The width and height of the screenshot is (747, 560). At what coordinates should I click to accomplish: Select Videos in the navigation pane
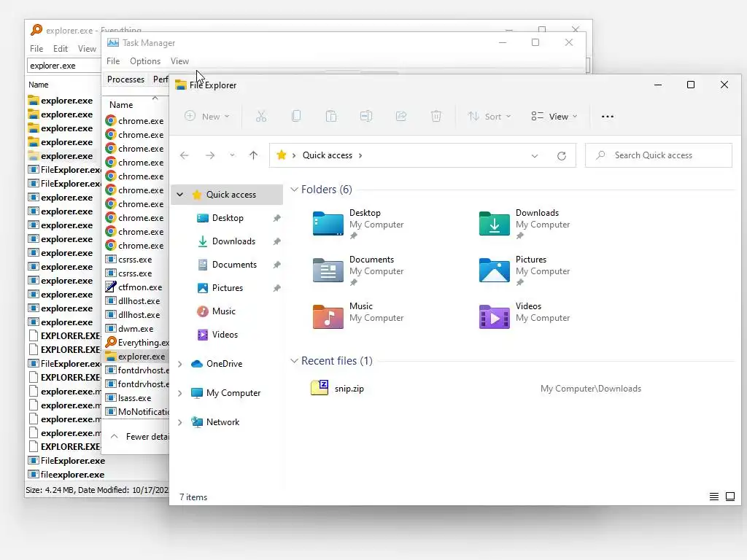click(x=225, y=335)
